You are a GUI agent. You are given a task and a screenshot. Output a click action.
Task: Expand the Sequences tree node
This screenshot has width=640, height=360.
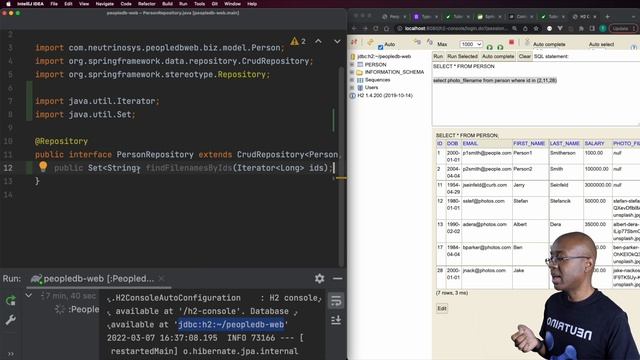[x=352, y=80]
